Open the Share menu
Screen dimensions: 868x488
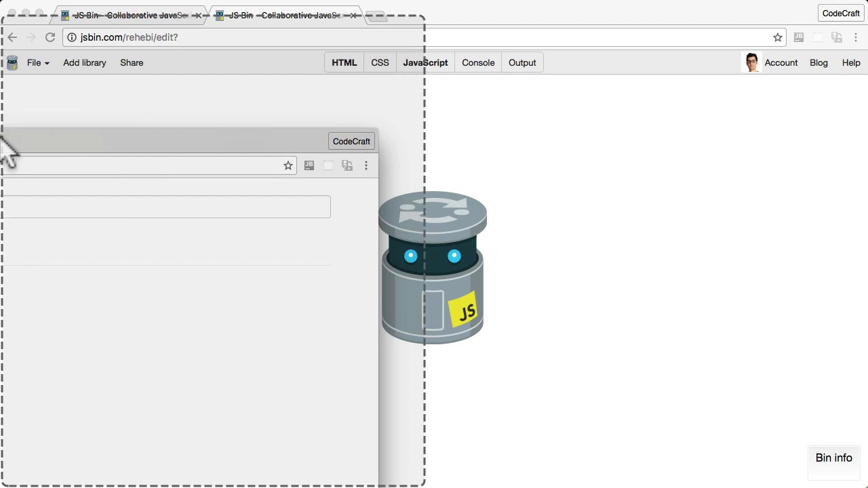click(x=132, y=62)
